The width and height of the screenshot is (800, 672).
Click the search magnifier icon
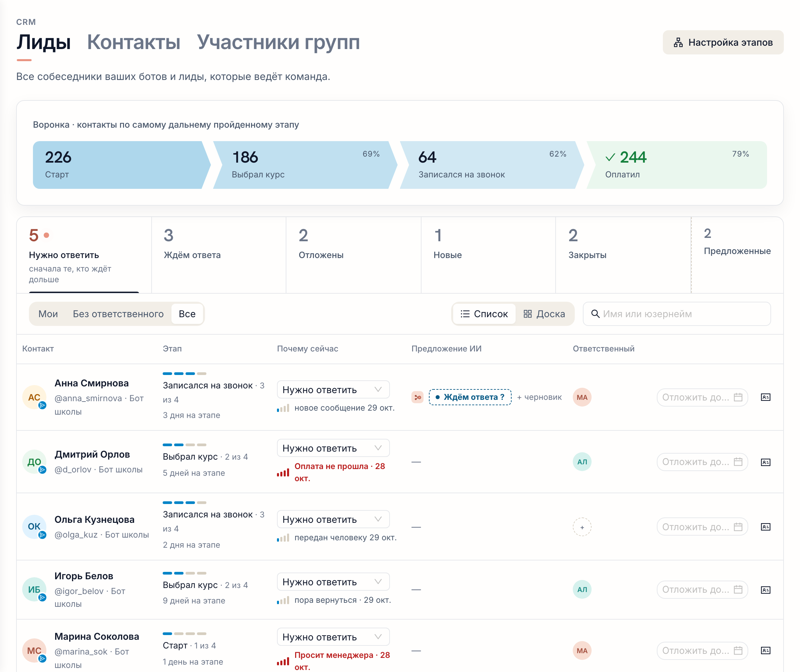595,313
